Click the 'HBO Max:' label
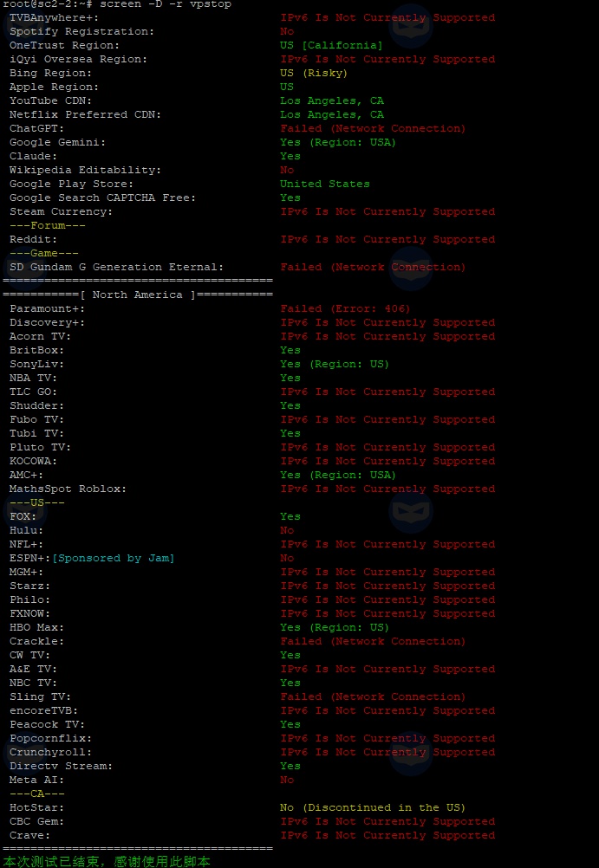The height and width of the screenshot is (868, 599). (36, 627)
